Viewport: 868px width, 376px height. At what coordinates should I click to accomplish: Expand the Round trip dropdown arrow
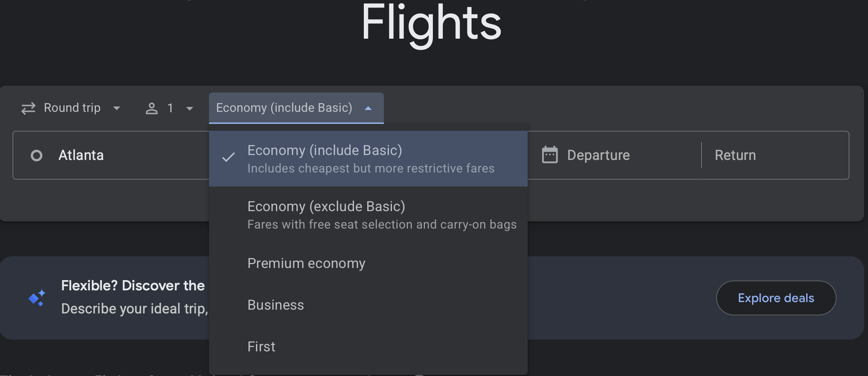[117, 108]
